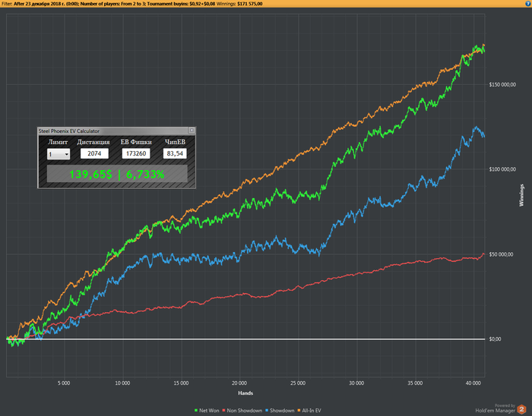Click the Tournament buyins filter text
The width and height of the screenshot is (532, 416).
tap(181, 4)
